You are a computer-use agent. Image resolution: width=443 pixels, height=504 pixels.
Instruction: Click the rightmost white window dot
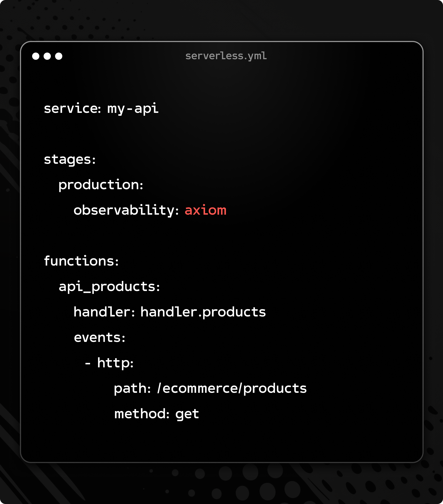click(x=59, y=56)
